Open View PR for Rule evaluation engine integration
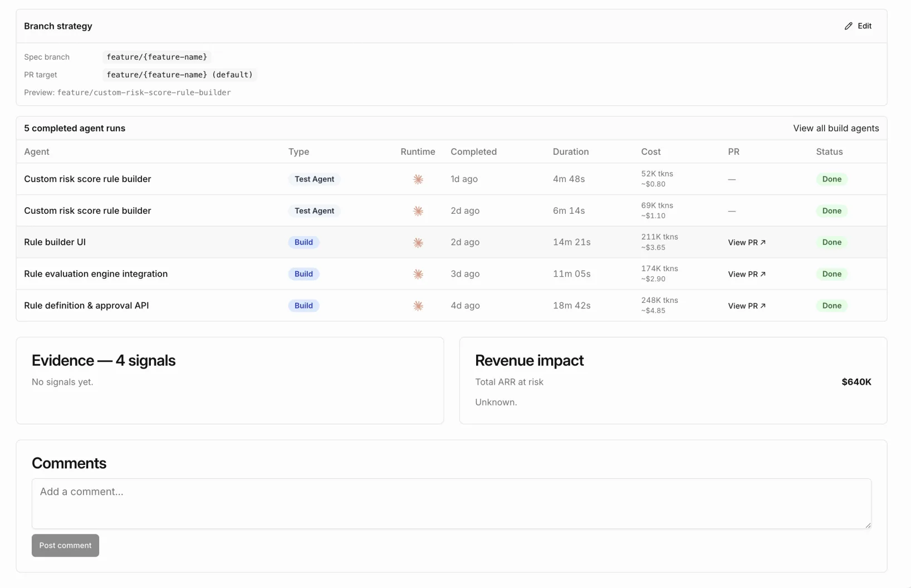The width and height of the screenshot is (911, 588). (747, 274)
